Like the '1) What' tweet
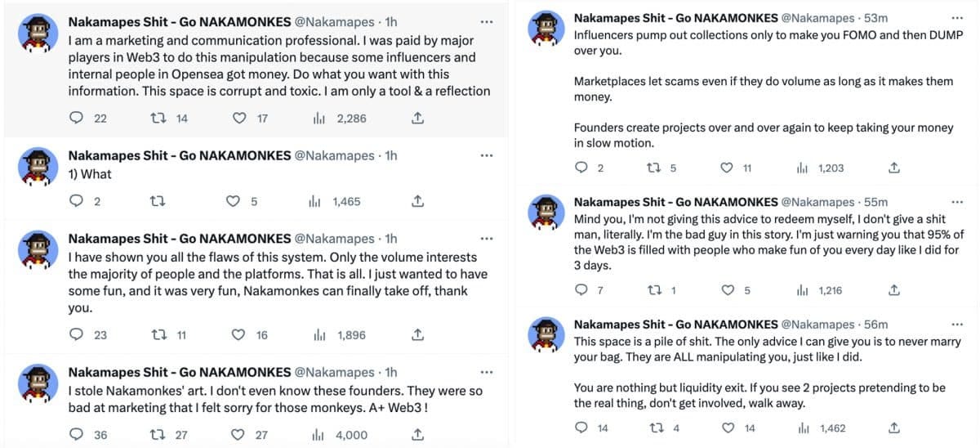Image resolution: width=980 pixels, height=448 pixels. [233, 201]
